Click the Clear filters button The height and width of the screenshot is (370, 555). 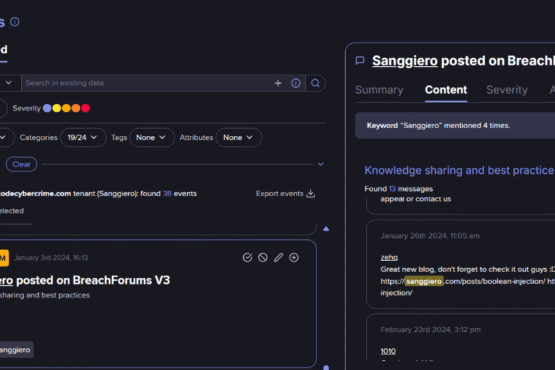pos(21,164)
